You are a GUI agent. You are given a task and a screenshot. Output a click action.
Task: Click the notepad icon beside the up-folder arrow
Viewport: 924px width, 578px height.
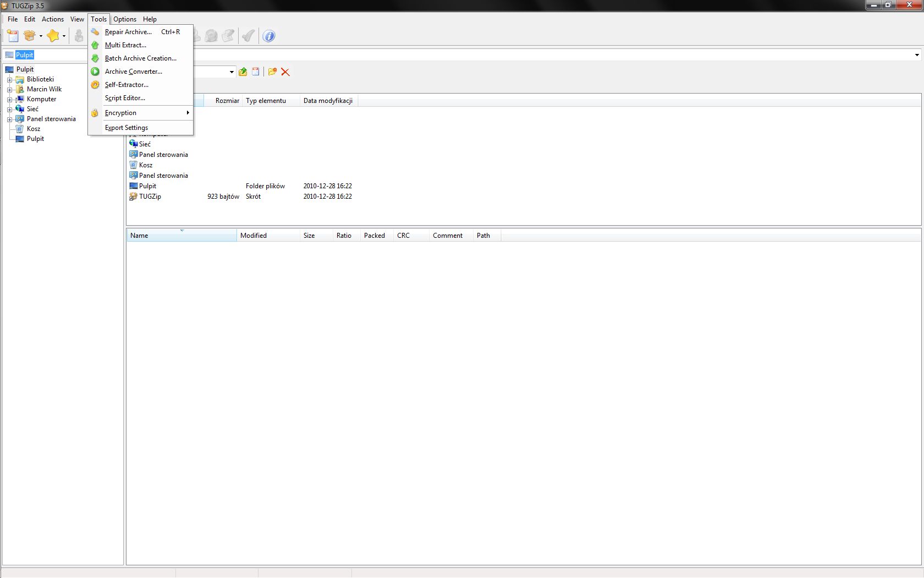point(256,72)
